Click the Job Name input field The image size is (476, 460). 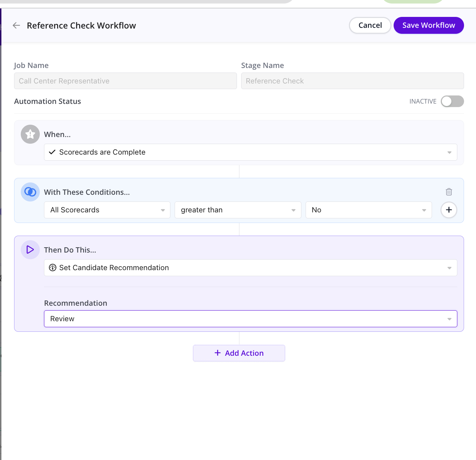coord(125,81)
